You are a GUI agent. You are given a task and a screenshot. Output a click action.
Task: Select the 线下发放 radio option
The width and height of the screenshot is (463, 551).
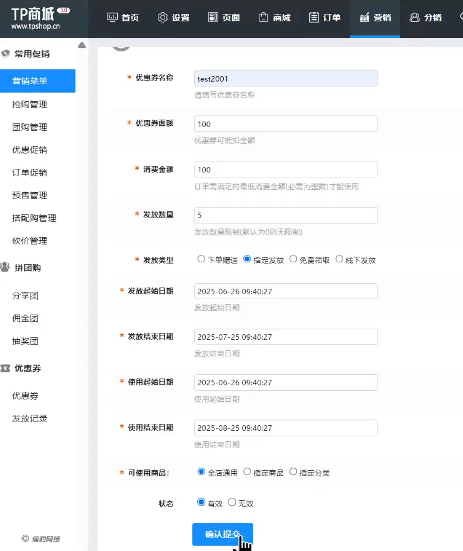(x=339, y=259)
